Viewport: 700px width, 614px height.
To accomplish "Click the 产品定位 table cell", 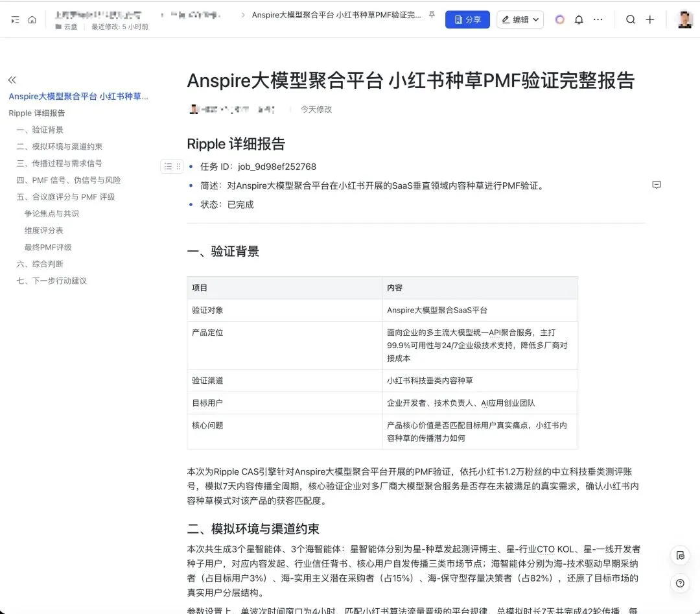I will [x=285, y=345].
